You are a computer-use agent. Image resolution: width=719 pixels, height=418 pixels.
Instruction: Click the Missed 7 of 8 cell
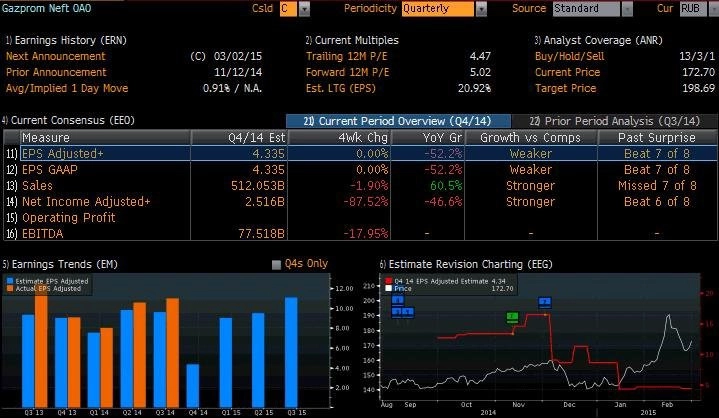click(657, 186)
